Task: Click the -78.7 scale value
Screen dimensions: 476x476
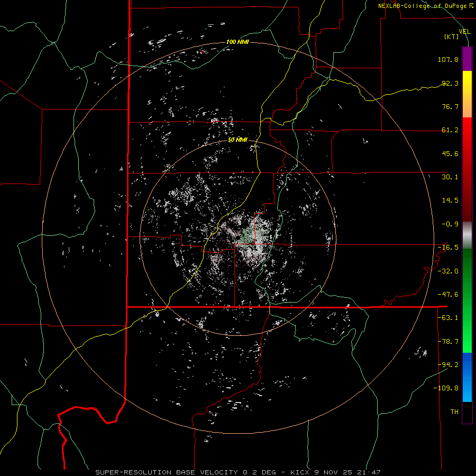Action: click(448, 342)
